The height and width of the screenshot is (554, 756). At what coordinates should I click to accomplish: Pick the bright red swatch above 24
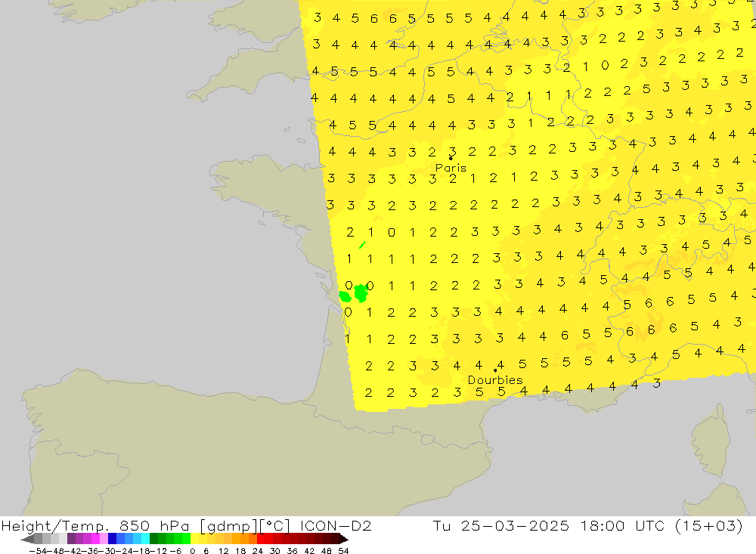coord(261,539)
